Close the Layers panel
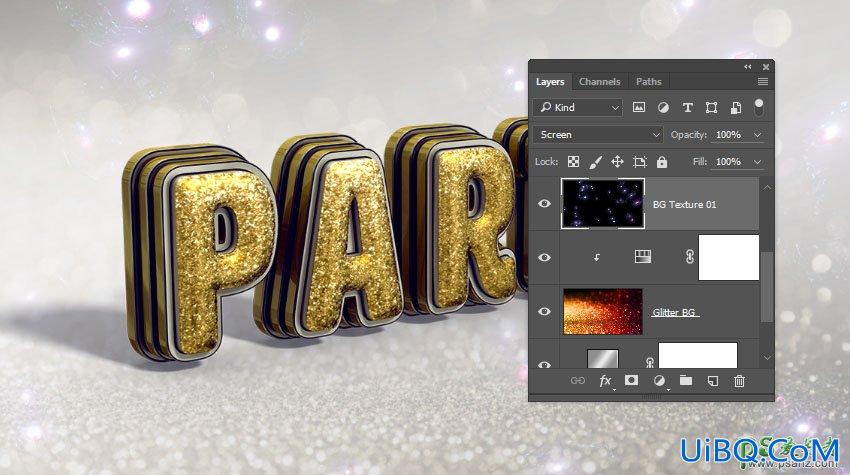This screenshot has width=850, height=475. (766, 67)
